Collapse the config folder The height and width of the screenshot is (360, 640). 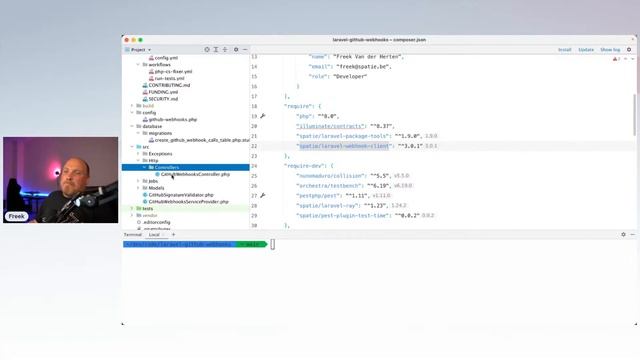[132, 113]
